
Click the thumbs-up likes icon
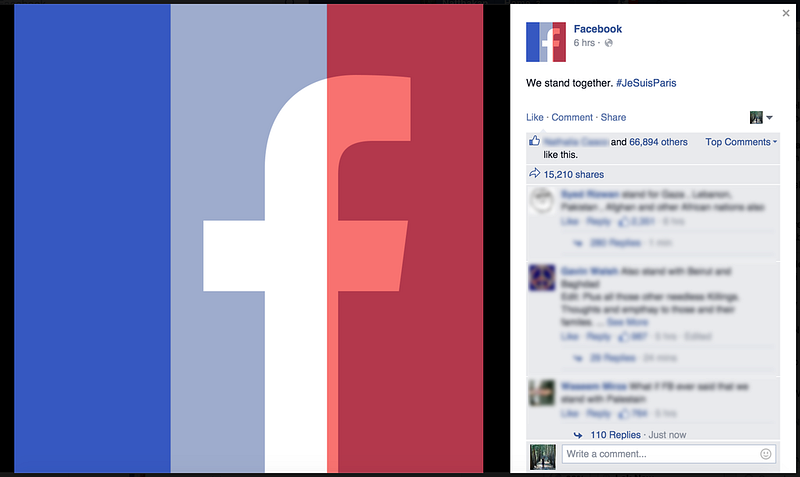click(x=534, y=141)
